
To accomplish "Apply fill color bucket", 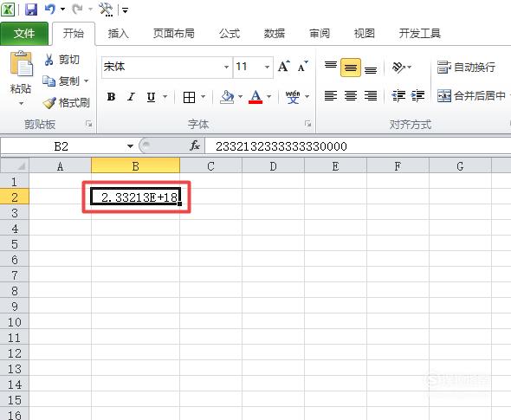I will point(227,97).
